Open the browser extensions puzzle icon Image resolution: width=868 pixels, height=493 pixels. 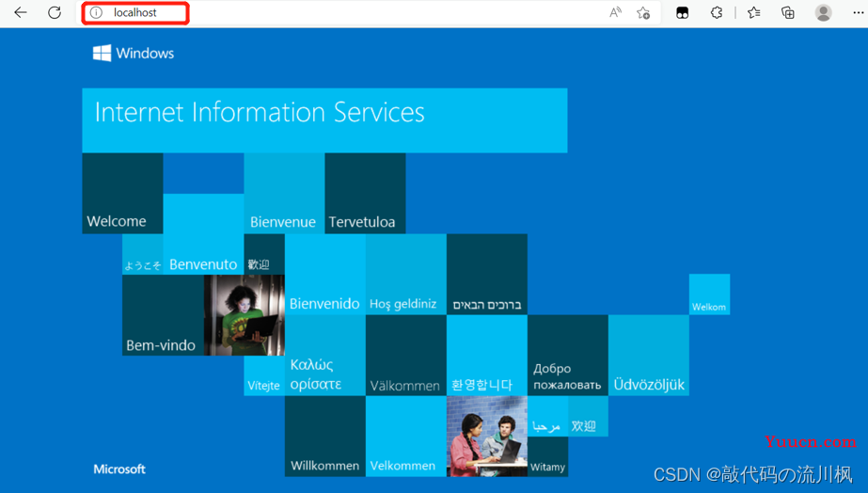pyautogui.click(x=717, y=12)
